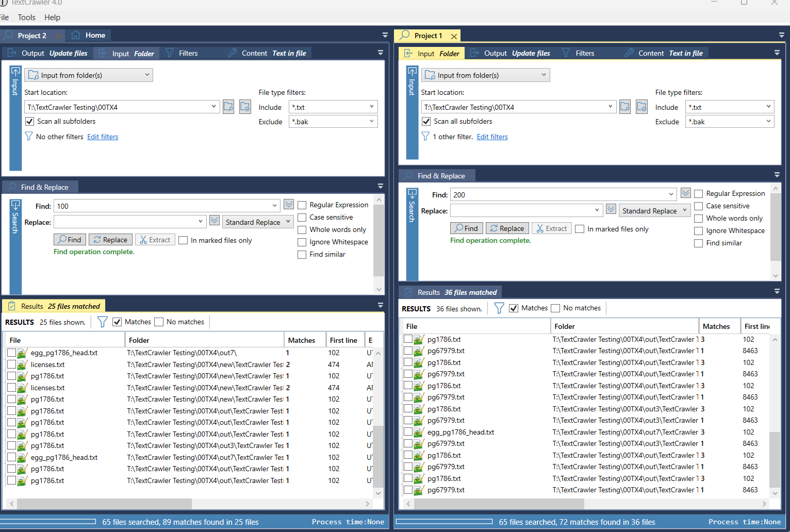Open the Standard Replace dropdown in Project 2
The height and width of the screenshot is (532, 790).
pyautogui.click(x=258, y=222)
